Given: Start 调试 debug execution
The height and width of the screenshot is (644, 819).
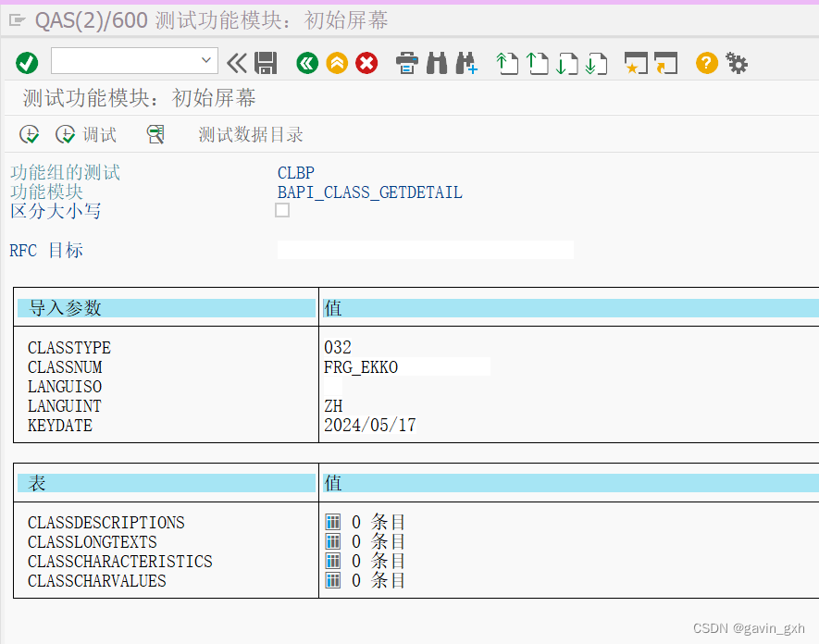Looking at the screenshot, I should coord(85,133).
